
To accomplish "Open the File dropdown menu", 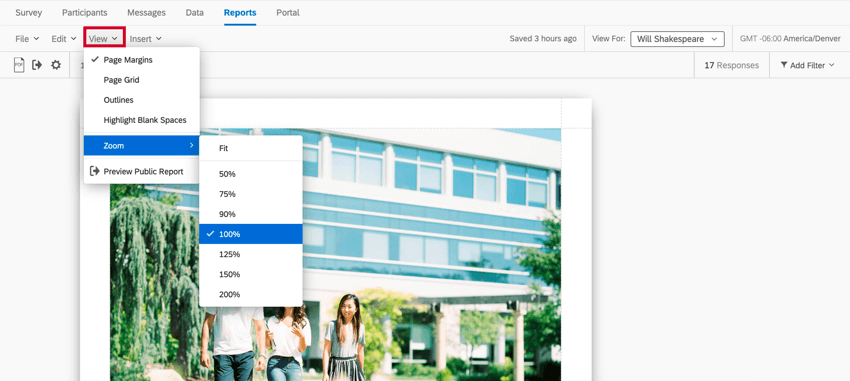I will point(27,39).
